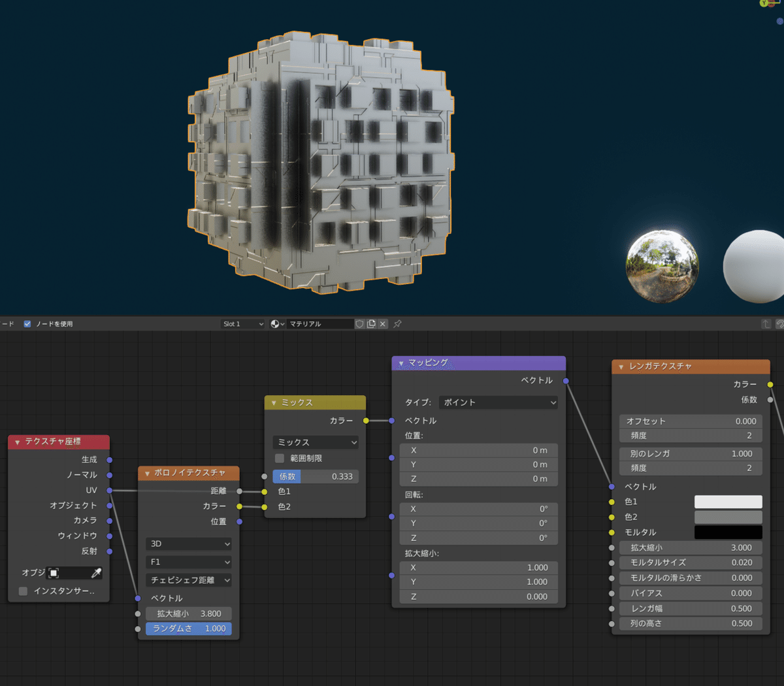This screenshot has width=784, height=686.
Task: Enable the インスタンサー checkbox
Action: (23, 591)
